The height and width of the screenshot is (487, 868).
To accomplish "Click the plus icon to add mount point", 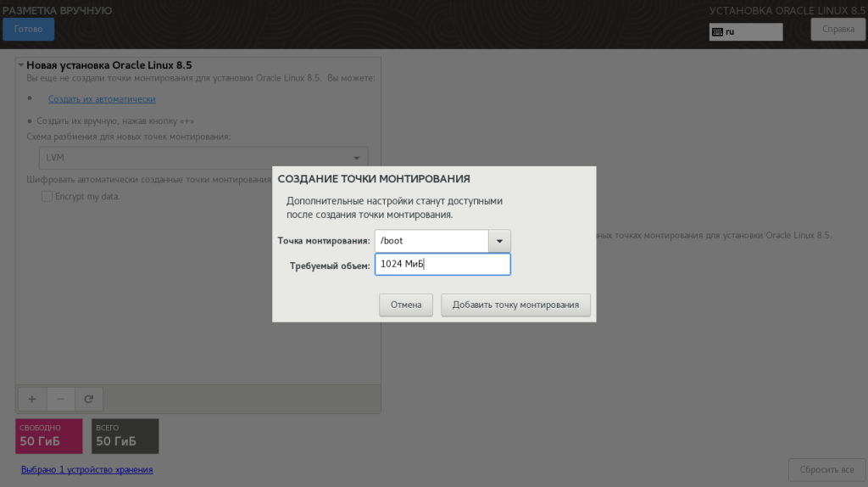I will pyautogui.click(x=32, y=399).
